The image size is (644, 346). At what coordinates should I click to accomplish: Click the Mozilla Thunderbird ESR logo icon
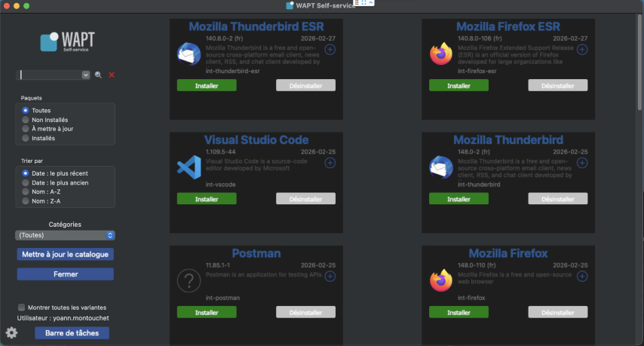pyautogui.click(x=188, y=54)
